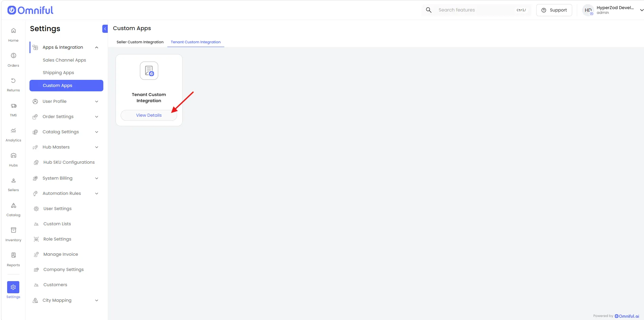Expand Hub Masters section
Image resolution: width=644 pixels, height=320 pixels.
pos(97,147)
